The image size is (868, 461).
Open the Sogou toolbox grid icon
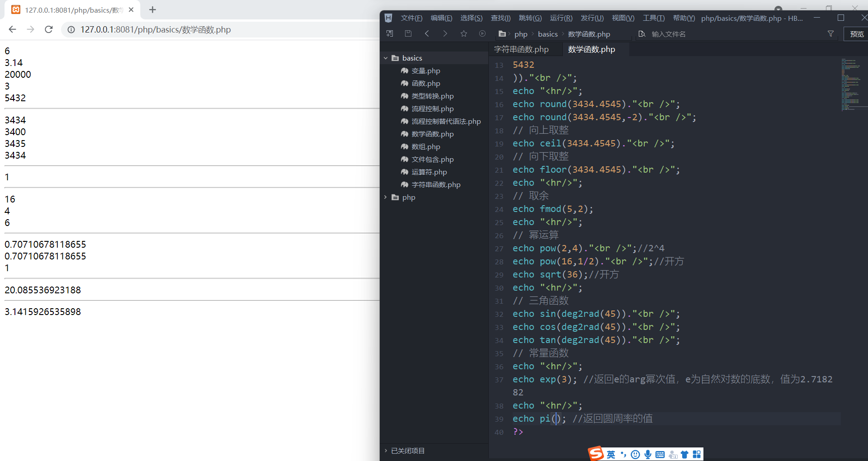click(697, 454)
